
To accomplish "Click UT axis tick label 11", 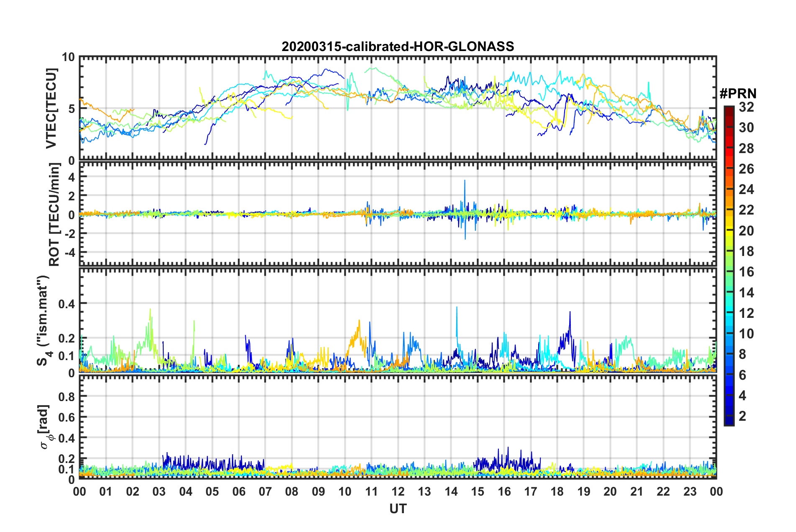I will [372, 491].
